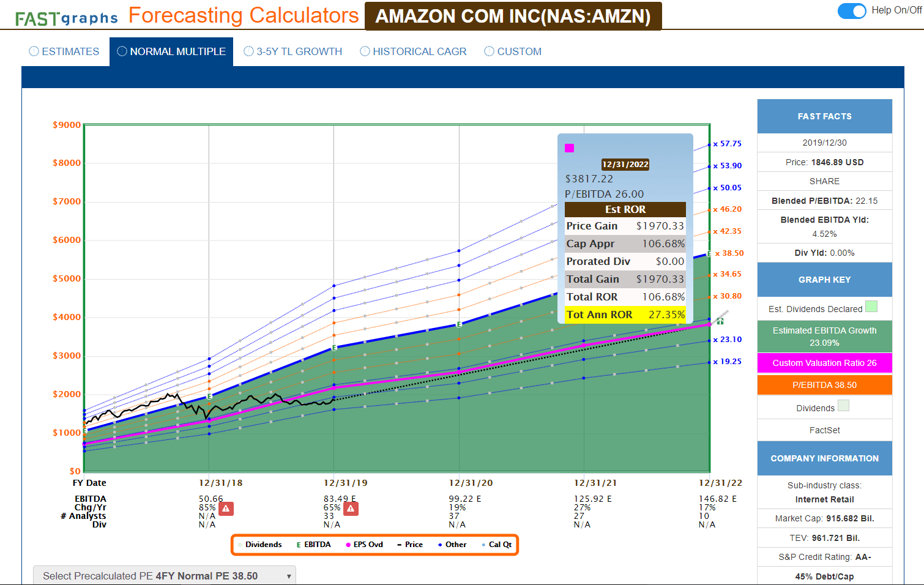924x585 pixels.
Task: Toggle Price line in chart legend
Action: click(410, 545)
